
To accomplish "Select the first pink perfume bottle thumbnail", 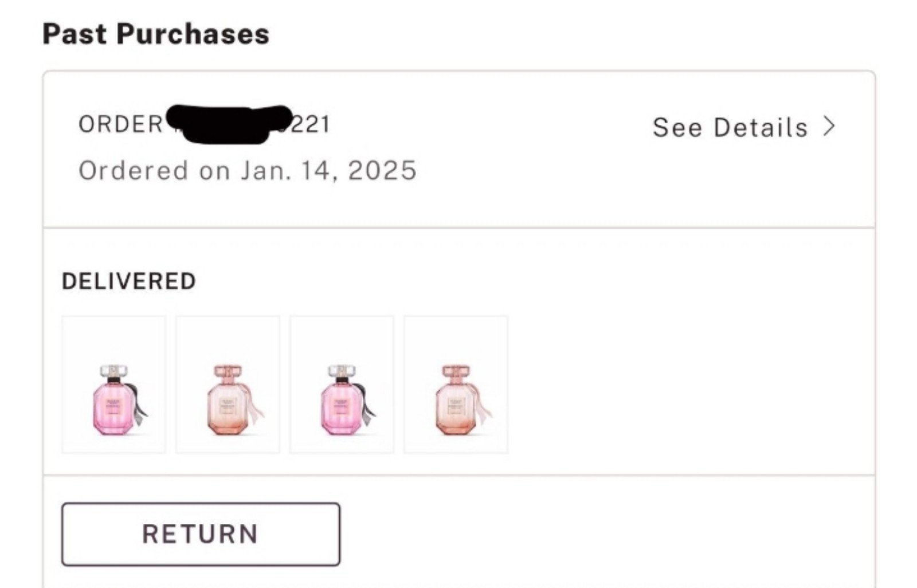I will click(x=113, y=385).
